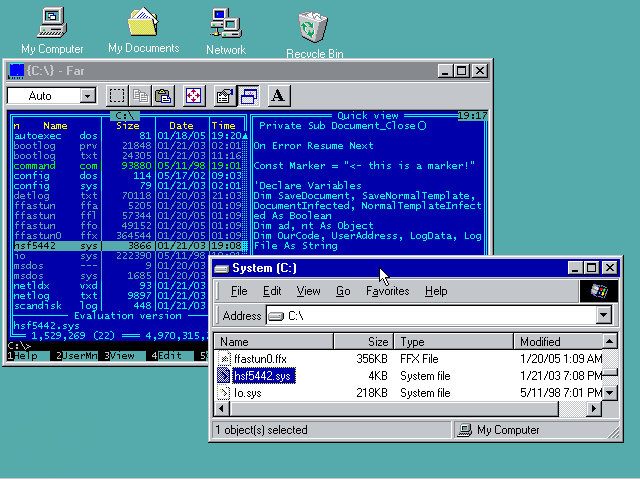Select the netlog txt row in Far panel

110,296
